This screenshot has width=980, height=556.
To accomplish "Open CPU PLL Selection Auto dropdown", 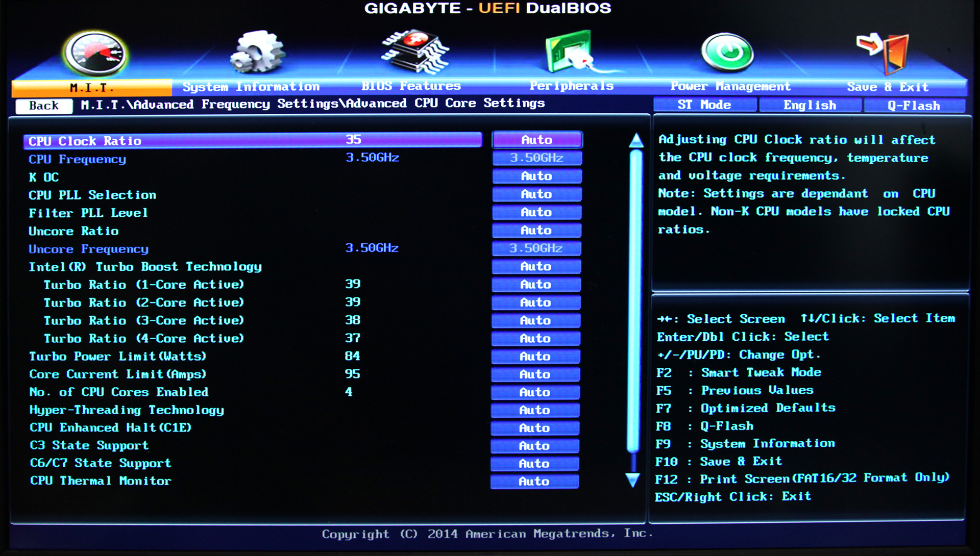I will [x=536, y=194].
